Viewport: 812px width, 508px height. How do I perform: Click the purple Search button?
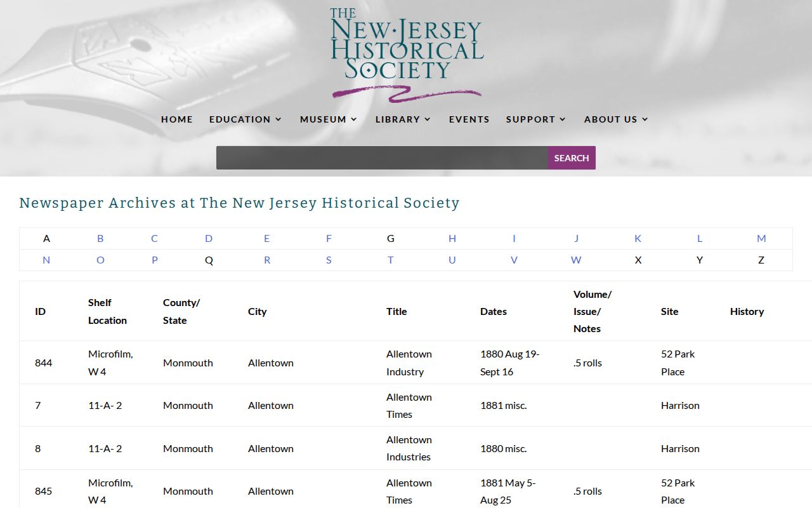pyautogui.click(x=572, y=158)
